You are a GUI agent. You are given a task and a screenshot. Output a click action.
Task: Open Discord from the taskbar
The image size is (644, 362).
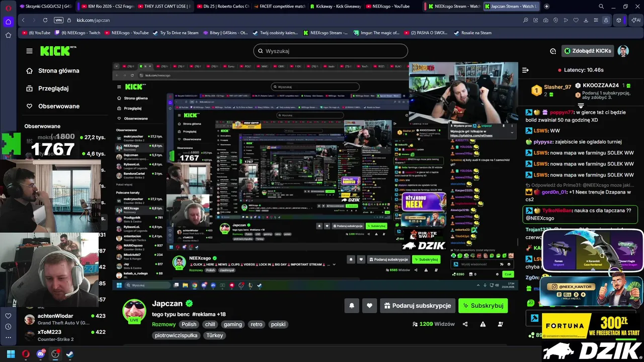pos(41,354)
